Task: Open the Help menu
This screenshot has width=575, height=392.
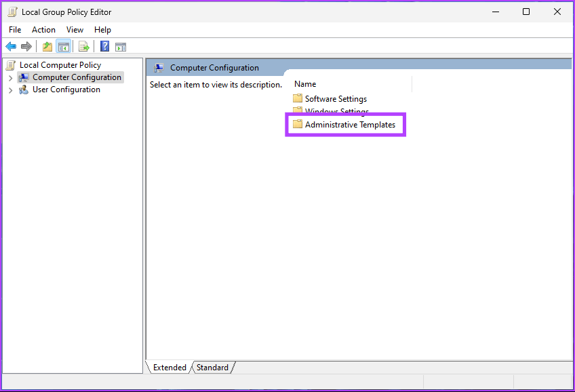Action: [x=102, y=30]
